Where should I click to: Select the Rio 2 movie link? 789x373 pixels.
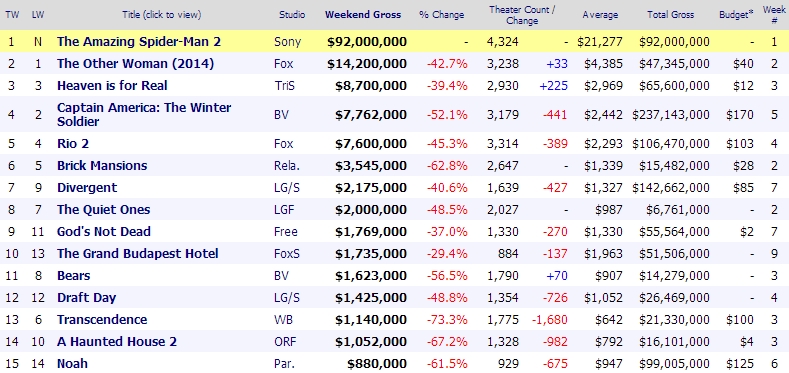point(73,144)
